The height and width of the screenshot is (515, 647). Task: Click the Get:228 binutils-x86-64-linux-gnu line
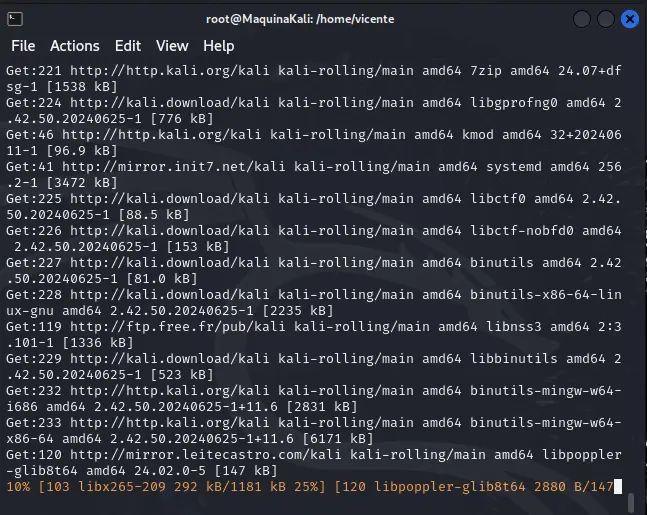point(314,302)
